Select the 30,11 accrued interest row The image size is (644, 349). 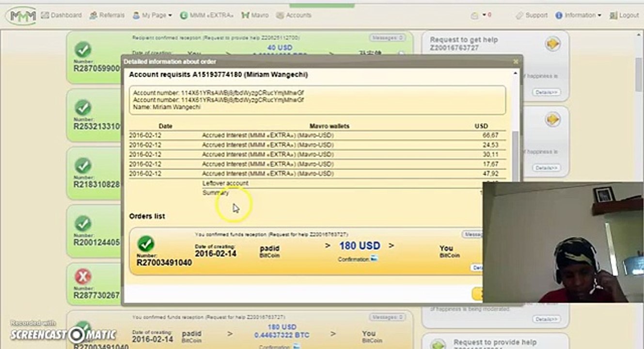coord(317,155)
